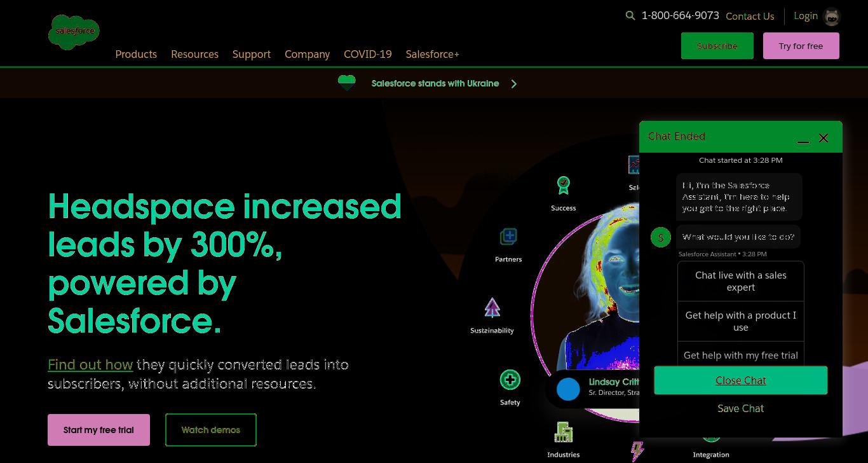868x463 pixels.
Task: Select the Partners icon
Action: (x=508, y=237)
